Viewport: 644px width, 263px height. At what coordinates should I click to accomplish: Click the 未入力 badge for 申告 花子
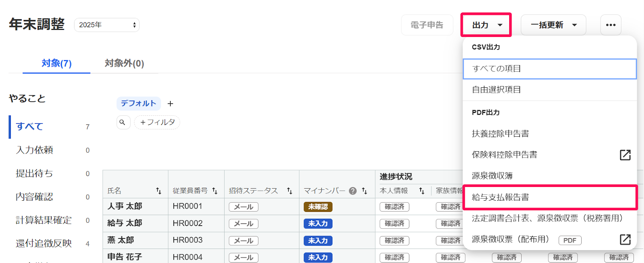point(318,257)
